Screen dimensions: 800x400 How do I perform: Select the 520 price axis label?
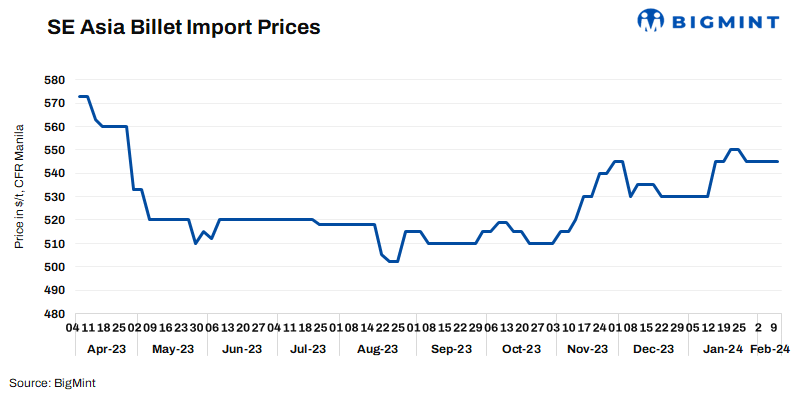(54, 220)
